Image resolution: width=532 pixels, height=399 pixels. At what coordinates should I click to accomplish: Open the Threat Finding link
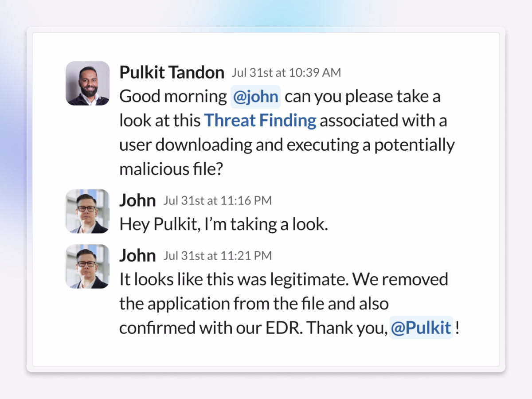260,121
